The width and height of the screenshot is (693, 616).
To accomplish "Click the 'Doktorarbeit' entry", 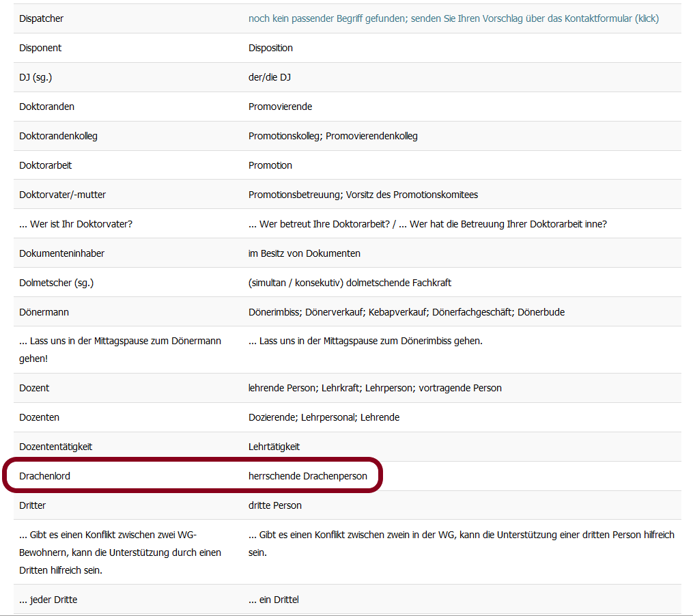I will click(x=45, y=165).
